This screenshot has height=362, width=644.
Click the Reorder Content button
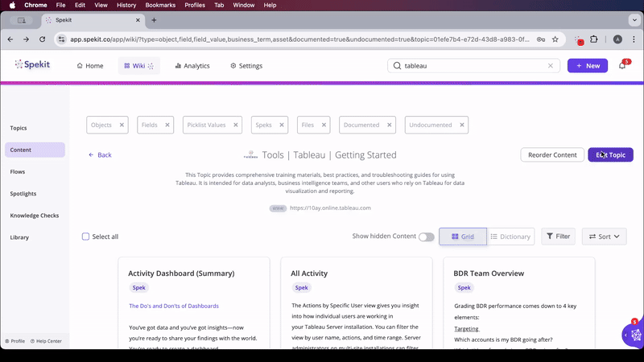tap(552, 154)
